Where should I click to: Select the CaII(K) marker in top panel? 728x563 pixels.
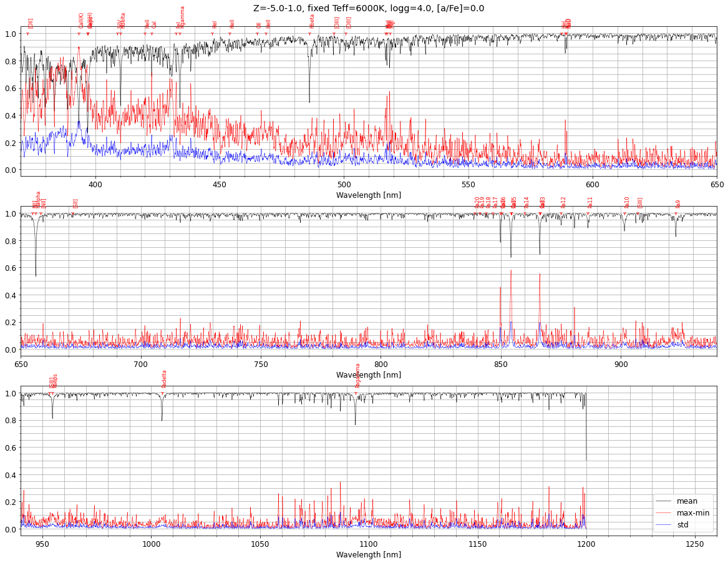(x=81, y=21)
